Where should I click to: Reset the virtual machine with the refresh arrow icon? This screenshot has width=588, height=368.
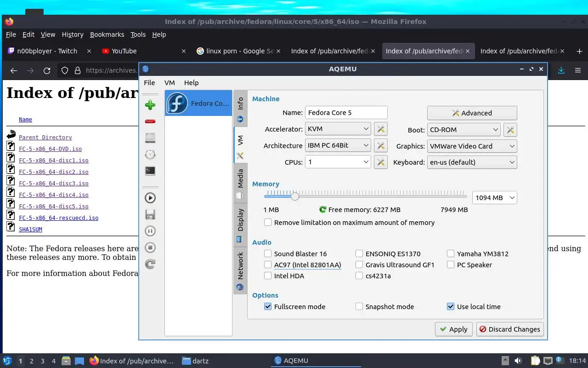(x=150, y=264)
